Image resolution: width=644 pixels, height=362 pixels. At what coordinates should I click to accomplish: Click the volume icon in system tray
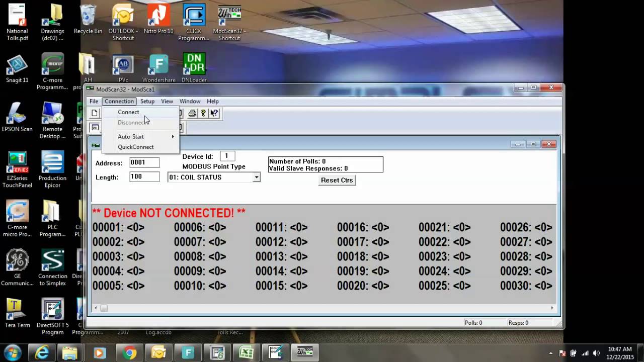(x=596, y=353)
